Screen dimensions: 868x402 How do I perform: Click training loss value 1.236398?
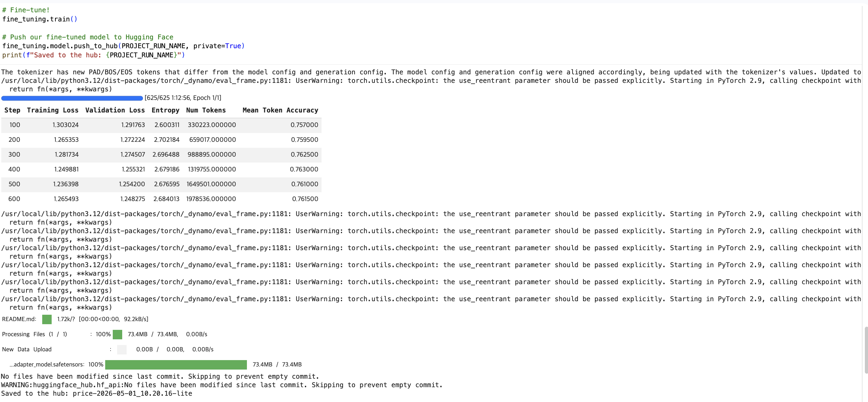66,184
